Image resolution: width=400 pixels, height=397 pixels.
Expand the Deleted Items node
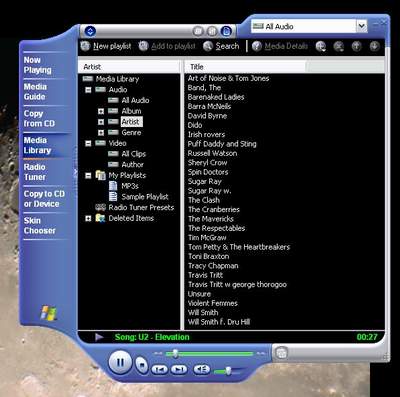click(x=88, y=218)
